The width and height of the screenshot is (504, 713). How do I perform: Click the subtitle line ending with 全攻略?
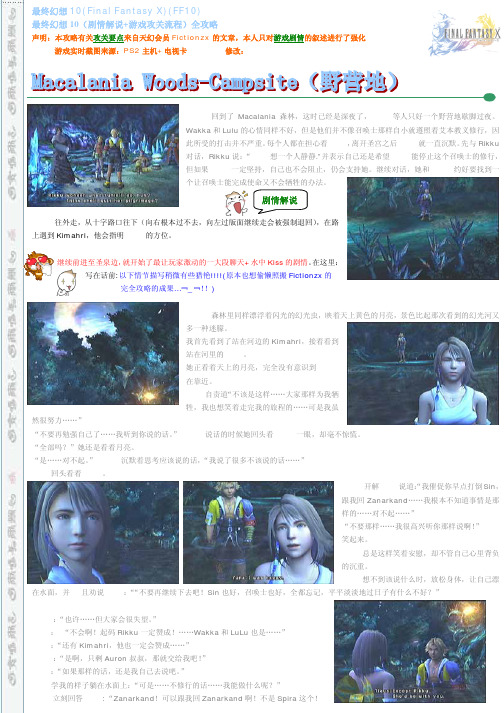coord(125,25)
